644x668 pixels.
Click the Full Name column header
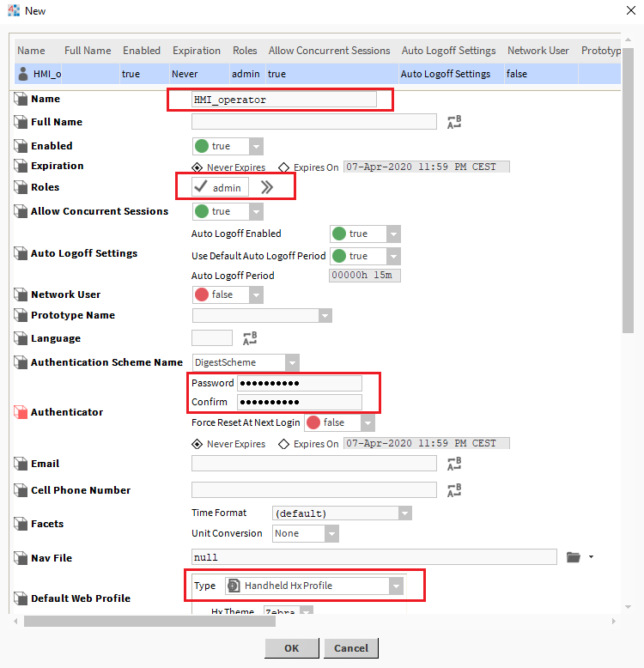[88, 51]
